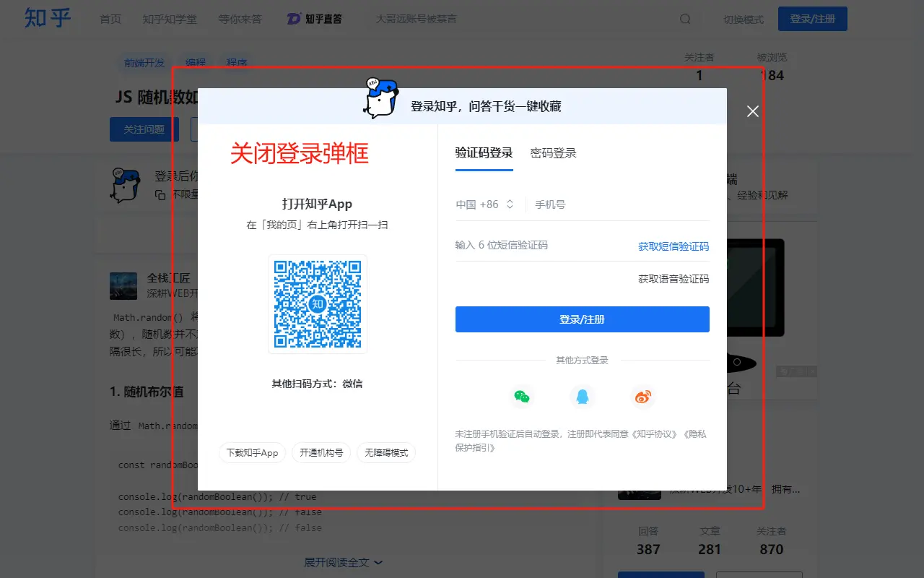This screenshot has width=924, height=578.
Task: Switch to the 密码登录 tab
Action: click(554, 153)
